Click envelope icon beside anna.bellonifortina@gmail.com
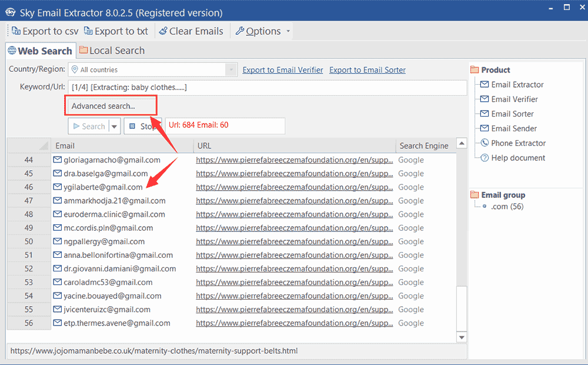588x365 pixels. (58, 255)
